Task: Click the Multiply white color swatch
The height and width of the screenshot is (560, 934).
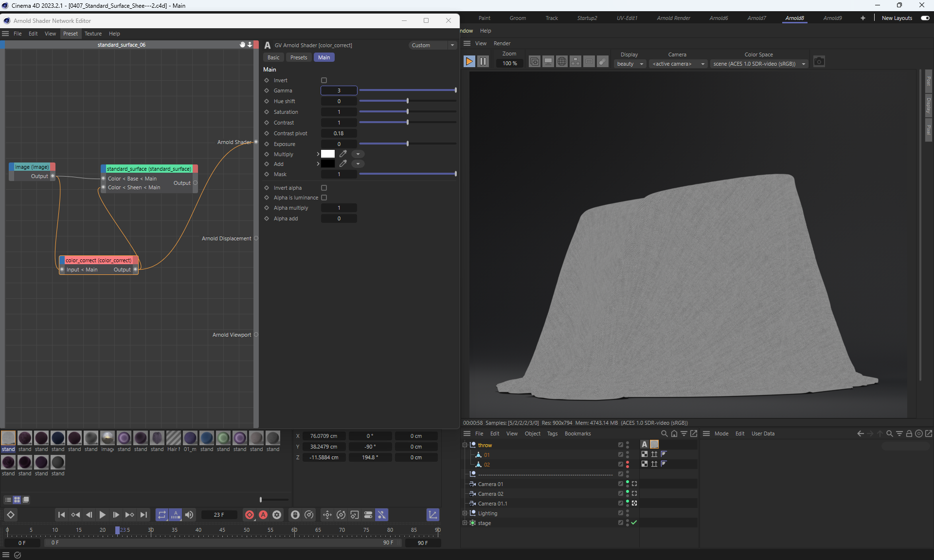Action: tap(328, 154)
